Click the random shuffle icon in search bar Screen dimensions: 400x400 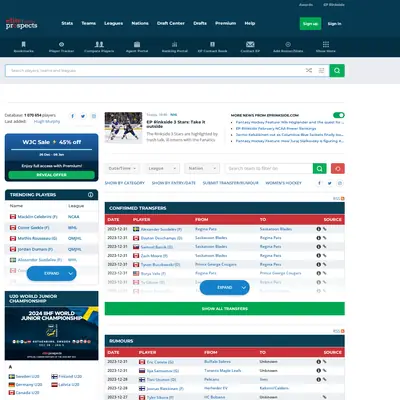[309, 70]
